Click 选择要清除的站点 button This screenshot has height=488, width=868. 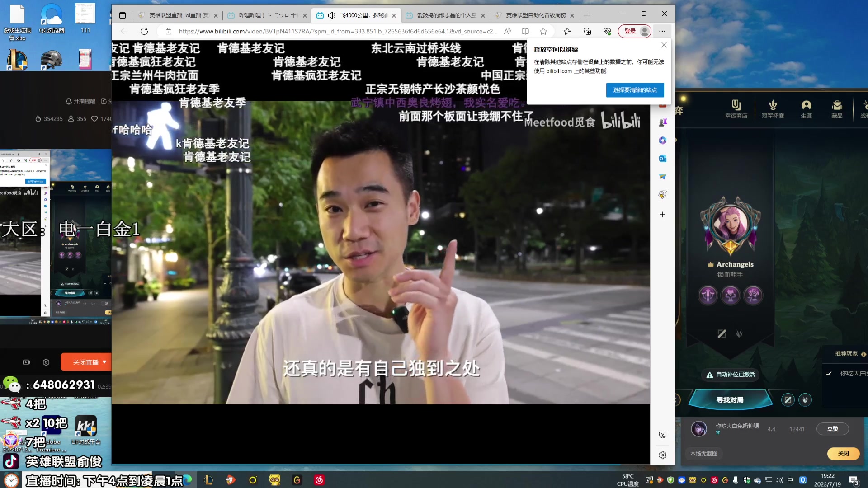tap(635, 90)
